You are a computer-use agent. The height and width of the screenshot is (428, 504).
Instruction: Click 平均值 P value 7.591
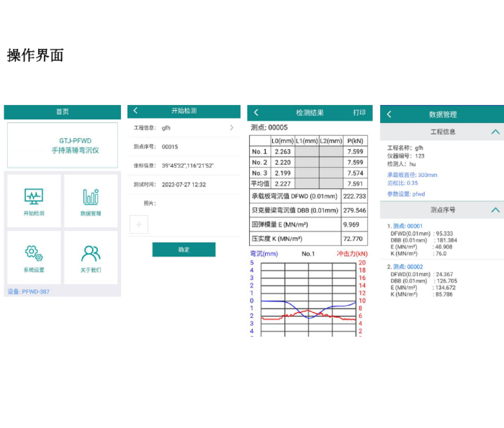pyautogui.click(x=355, y=183)
